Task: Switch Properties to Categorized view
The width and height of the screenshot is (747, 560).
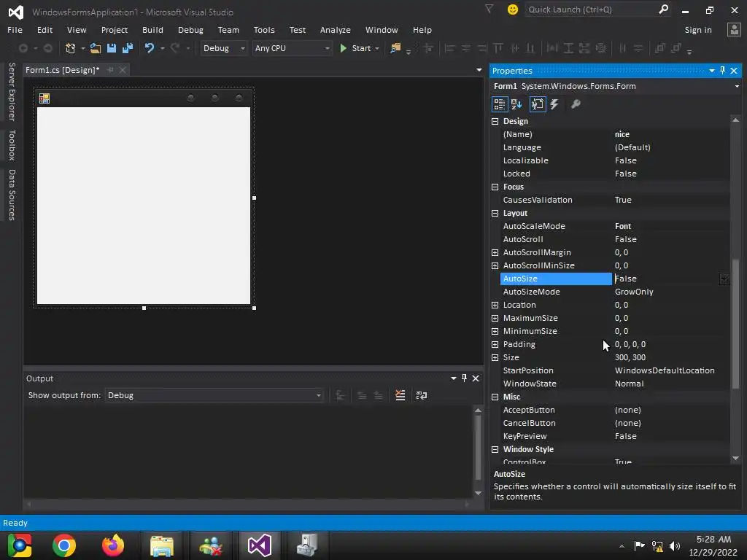Action: click(499, 104)
